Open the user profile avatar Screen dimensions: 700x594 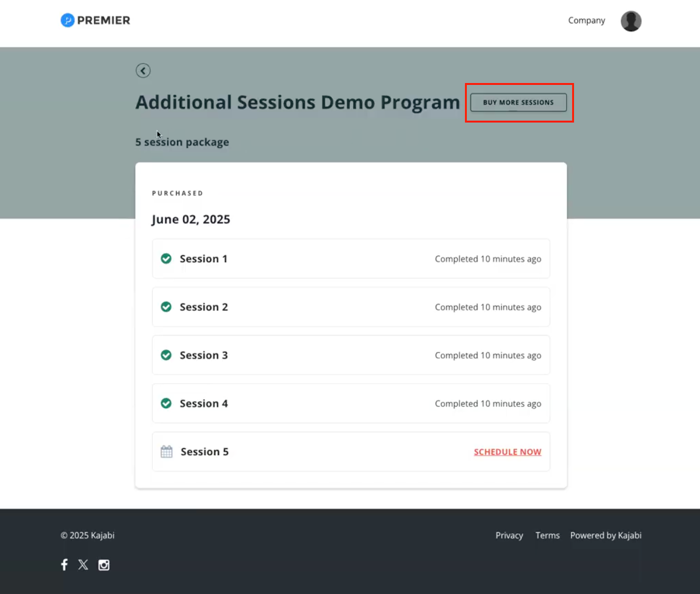(630, 20)
